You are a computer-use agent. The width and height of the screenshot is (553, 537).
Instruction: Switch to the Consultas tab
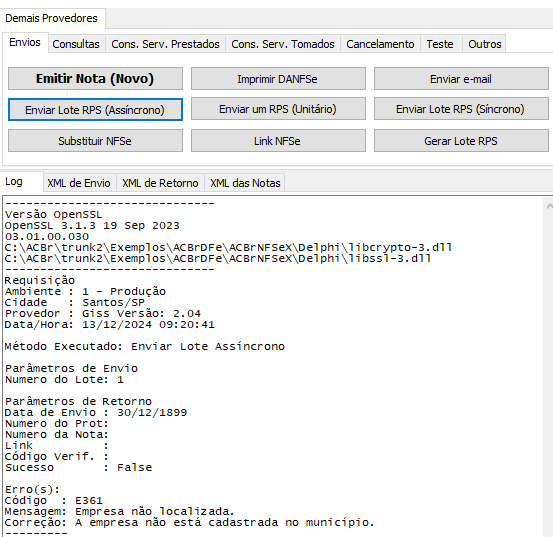(x=76, y=44)
